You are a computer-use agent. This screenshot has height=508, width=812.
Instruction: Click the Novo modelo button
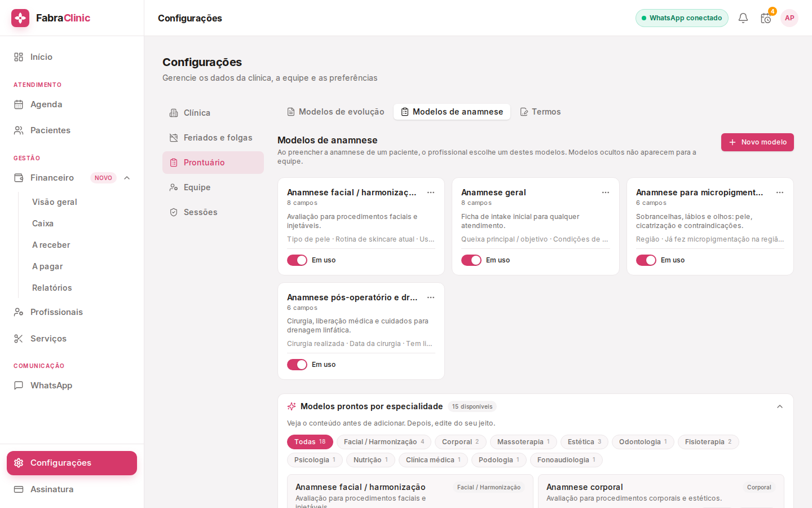pyautogui.click(x=757, y=142)
